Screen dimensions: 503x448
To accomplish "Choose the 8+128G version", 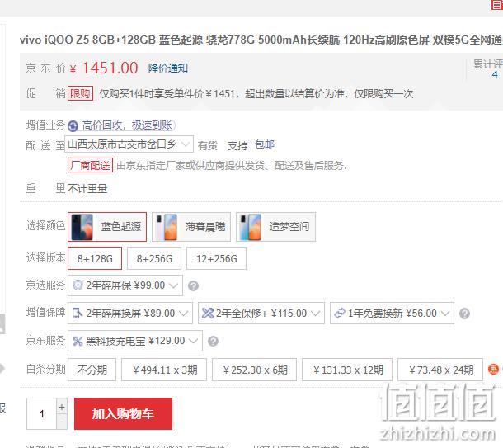I will coord(95,258).
